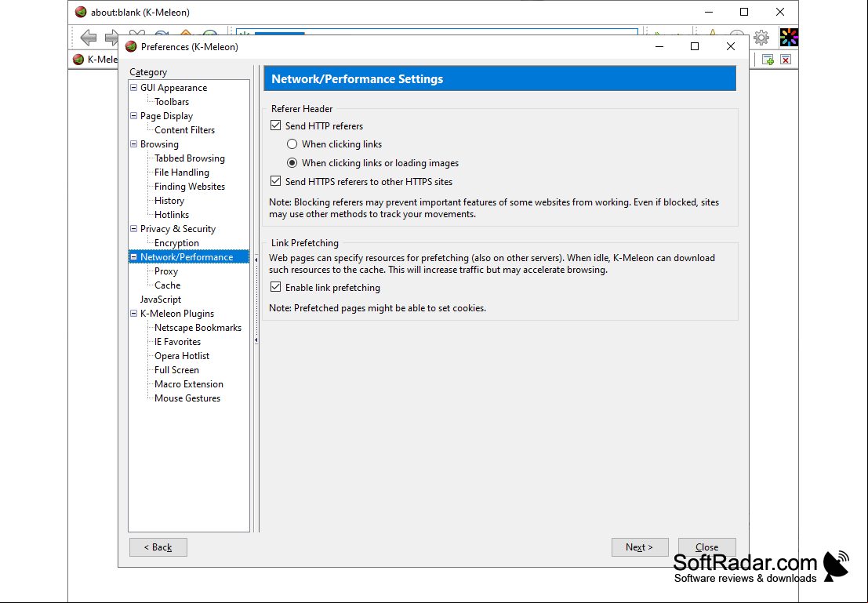
Task: Open Encryption settings
Action: pyautogui.click(x=176, y=243)
